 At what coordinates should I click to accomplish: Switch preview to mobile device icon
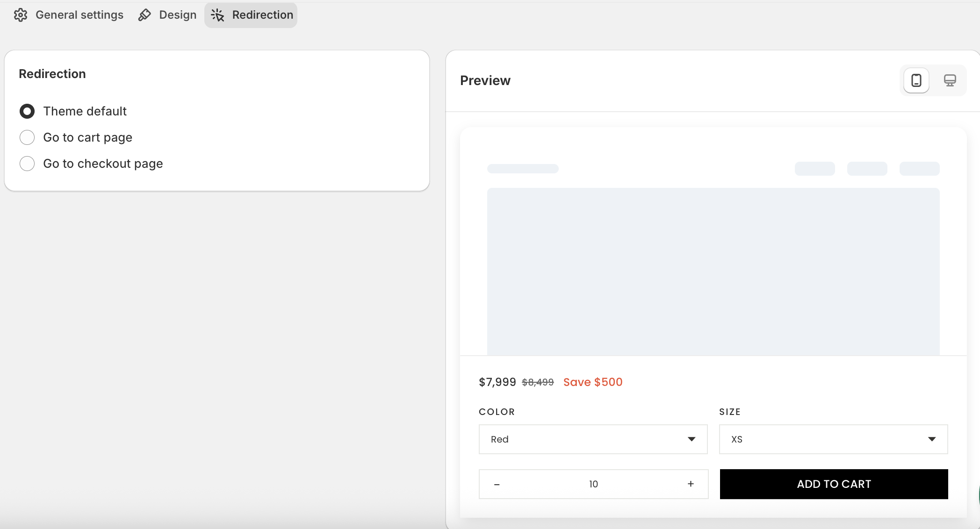[916, 80]
